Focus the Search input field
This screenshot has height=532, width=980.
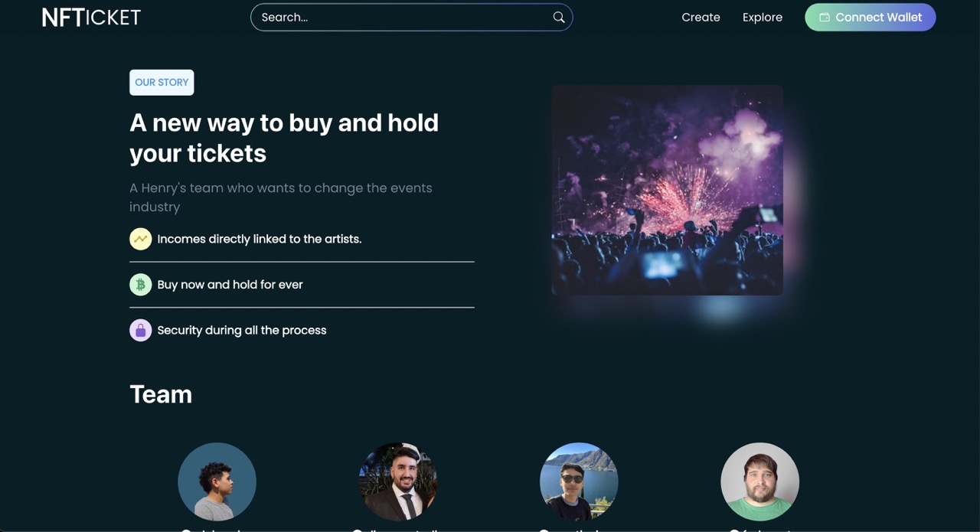(x=411, y=17)
